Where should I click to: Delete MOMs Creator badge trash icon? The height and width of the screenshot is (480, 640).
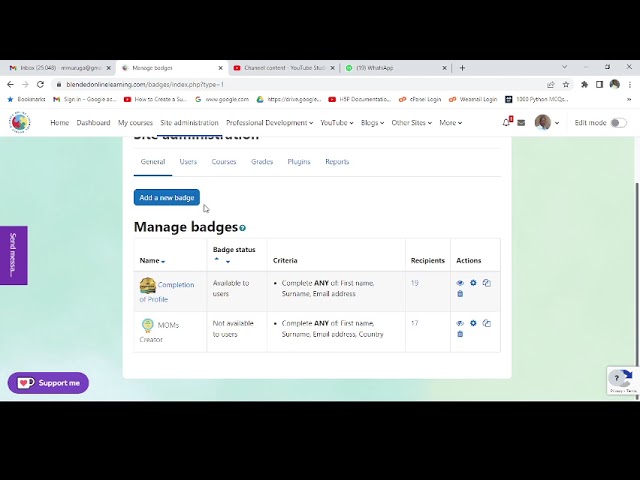pyautogui.click(x=460, y=334)
